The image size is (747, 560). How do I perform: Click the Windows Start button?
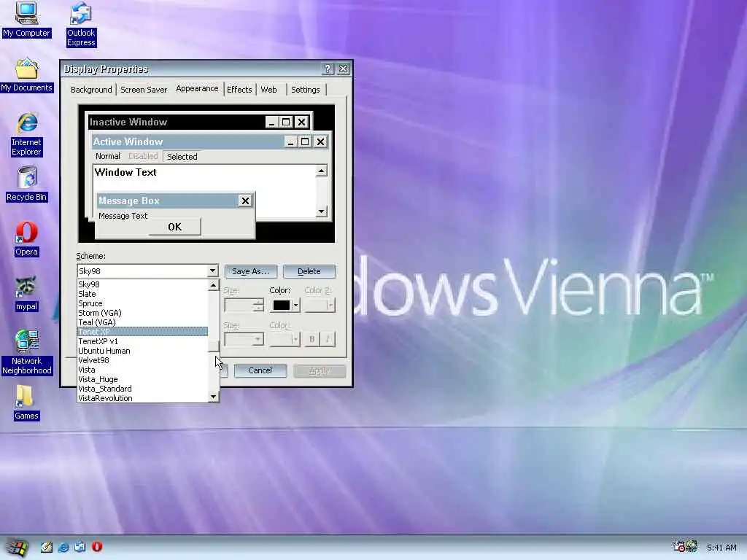[x=18, y=548]
